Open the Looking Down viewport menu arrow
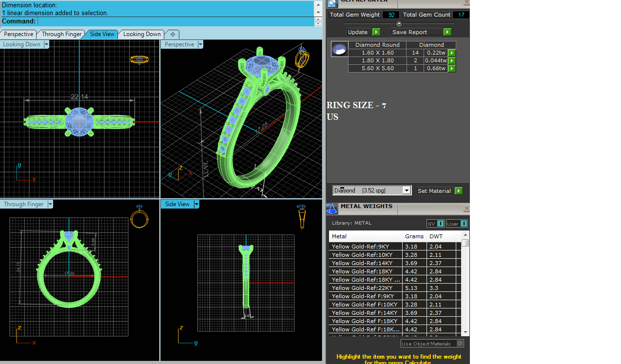The height and width of the screenshot is (364, 621). click(47, 44)
